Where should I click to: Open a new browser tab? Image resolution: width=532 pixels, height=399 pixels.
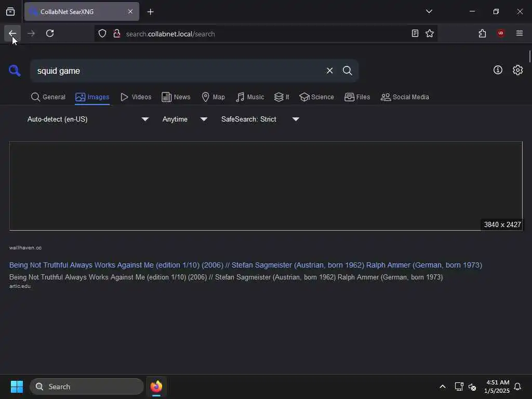click(150, 12)
